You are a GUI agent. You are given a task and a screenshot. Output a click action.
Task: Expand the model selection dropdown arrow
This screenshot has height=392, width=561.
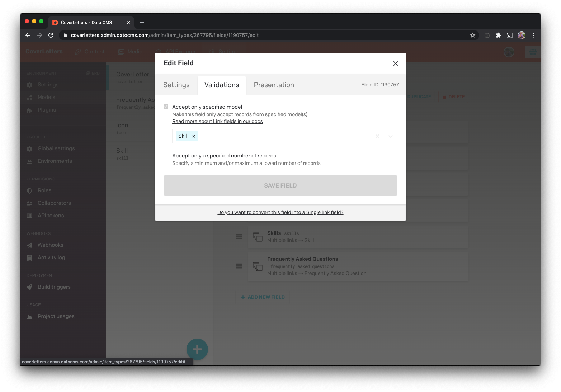[391, 136]
